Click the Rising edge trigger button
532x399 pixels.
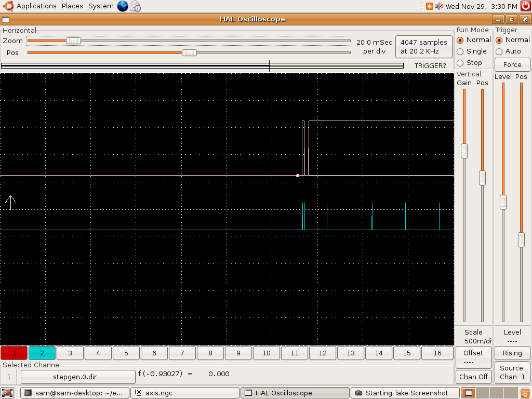point(512,353)
